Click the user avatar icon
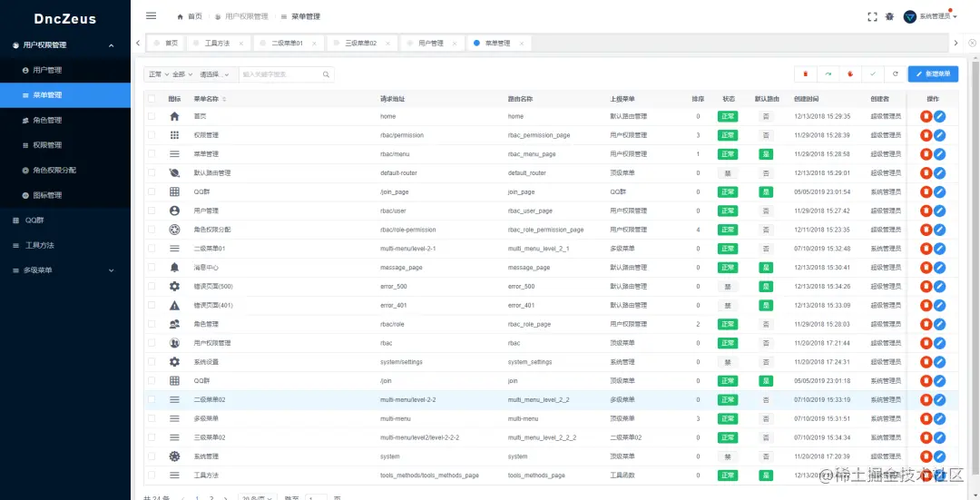The height and width of the screenshot is (500, 980). click(x=910, y=17)
